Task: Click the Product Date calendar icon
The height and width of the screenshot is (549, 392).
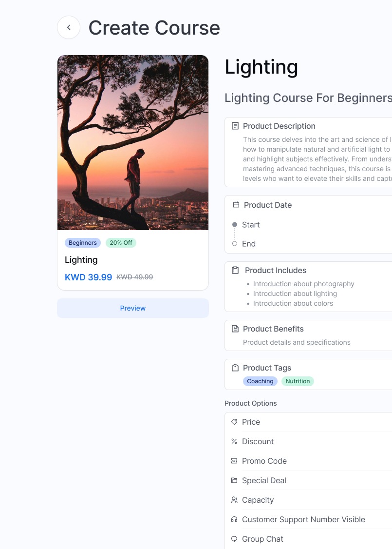Action: (236, 205)
